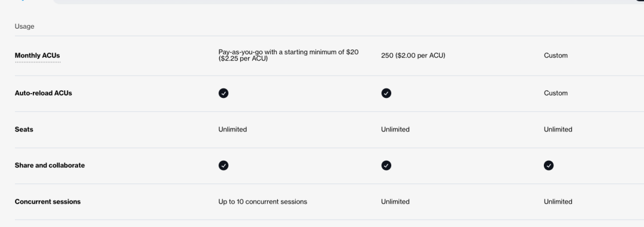Click the dotted-underlined Monthly ACUs label

(x=38, y=56)
